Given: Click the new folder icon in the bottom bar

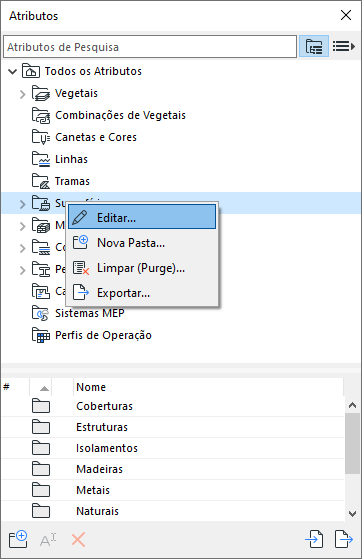Looking at the screenshot, I should point(18,539).
